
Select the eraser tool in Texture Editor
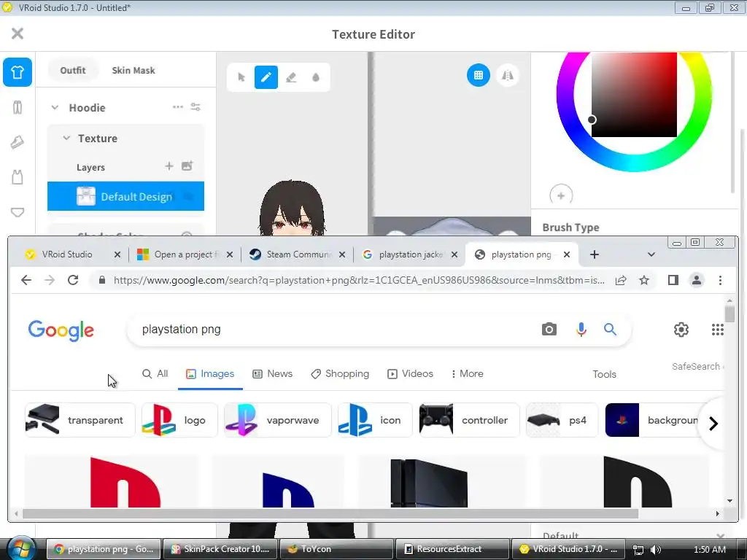291,77
